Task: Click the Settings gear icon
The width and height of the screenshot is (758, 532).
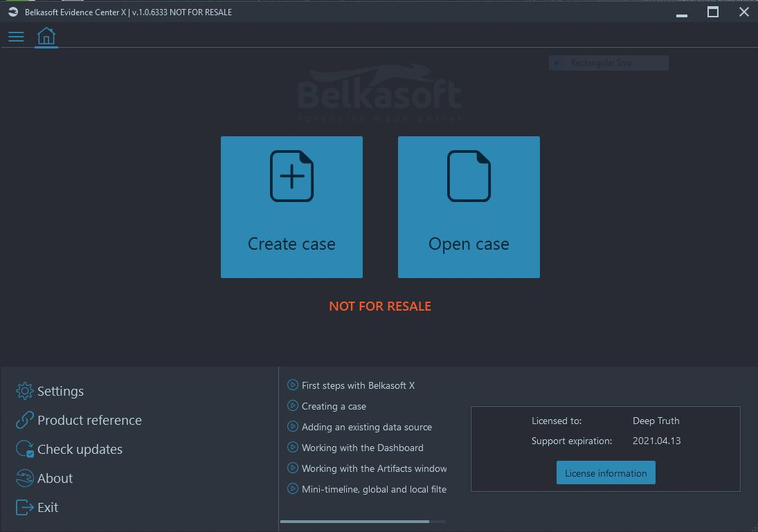Action: (24, 391)
